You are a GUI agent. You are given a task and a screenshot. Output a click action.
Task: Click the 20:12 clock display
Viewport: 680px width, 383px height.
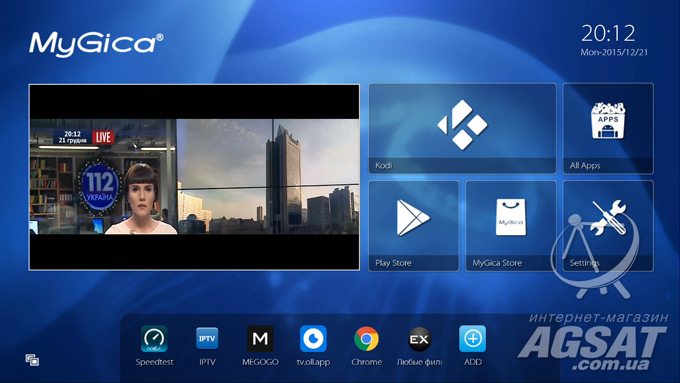tap(608, 33)
